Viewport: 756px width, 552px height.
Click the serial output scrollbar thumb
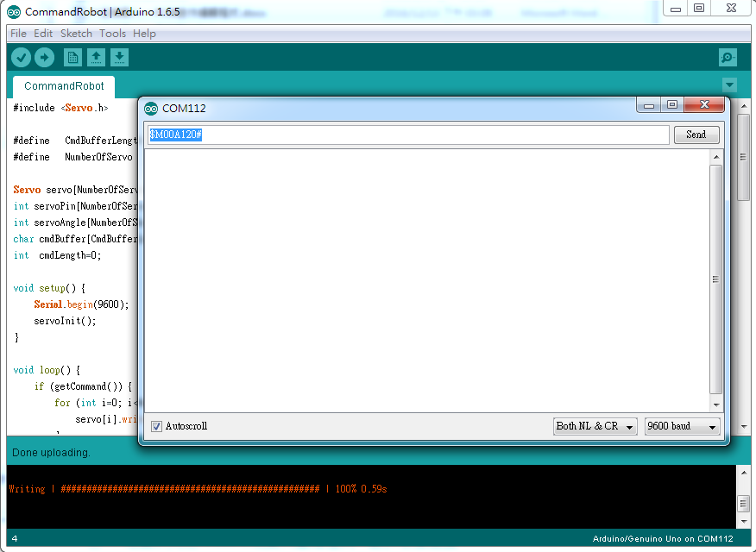pos(716,279)
